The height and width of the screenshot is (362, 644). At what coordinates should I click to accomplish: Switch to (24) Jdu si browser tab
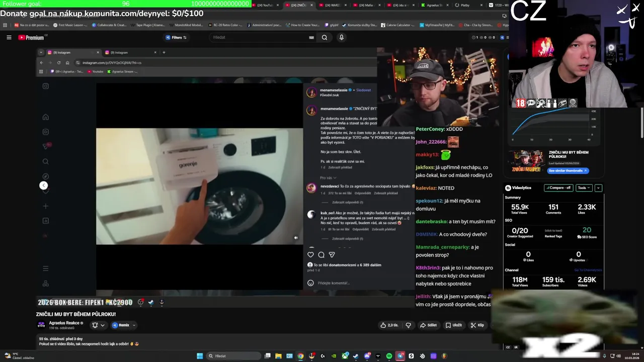401,5
